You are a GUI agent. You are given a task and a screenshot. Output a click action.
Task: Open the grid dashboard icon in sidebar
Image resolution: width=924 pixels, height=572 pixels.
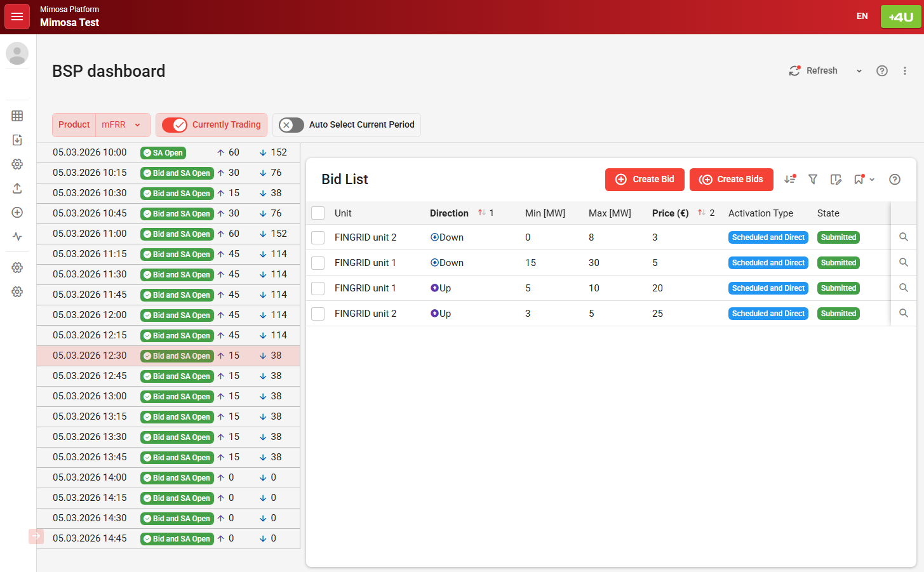17,116
